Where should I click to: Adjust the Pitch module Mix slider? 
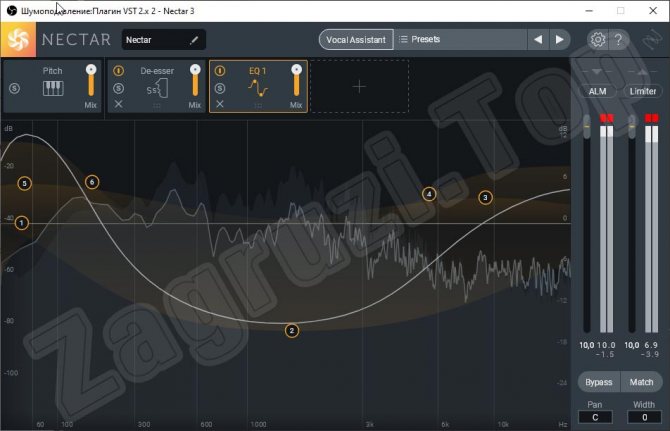(91, 81)
